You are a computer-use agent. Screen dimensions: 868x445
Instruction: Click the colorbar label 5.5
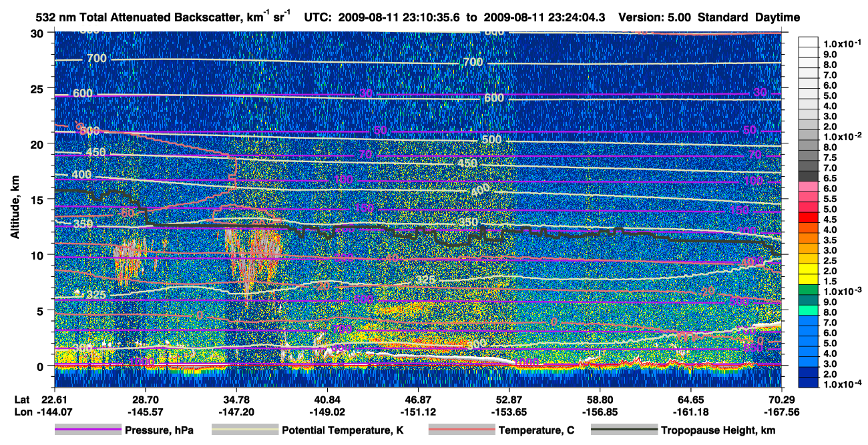tap(829, 198)
